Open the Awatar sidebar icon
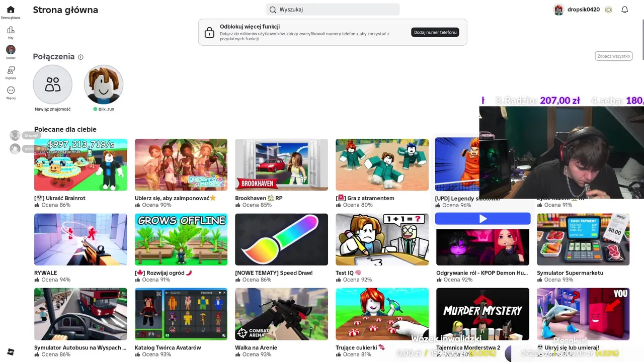 tap(11, 50)
